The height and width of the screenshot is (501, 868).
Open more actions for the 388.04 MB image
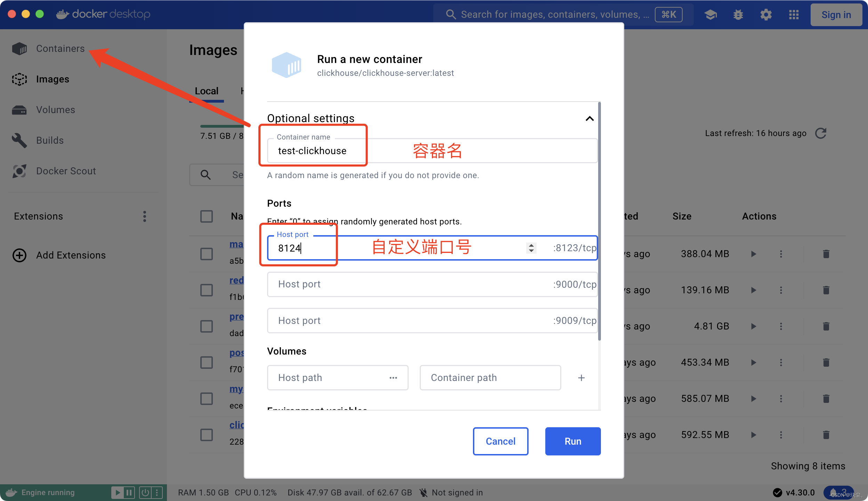(x=781, y=254)
